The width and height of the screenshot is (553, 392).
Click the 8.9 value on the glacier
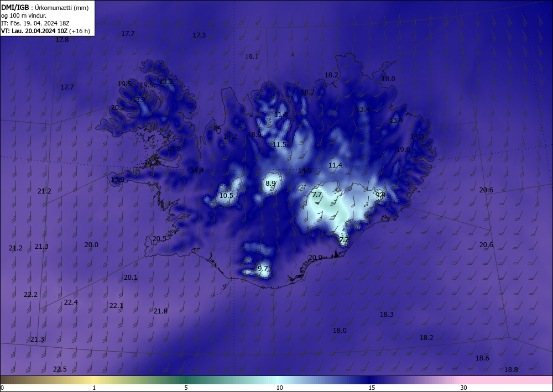point(270,184)
